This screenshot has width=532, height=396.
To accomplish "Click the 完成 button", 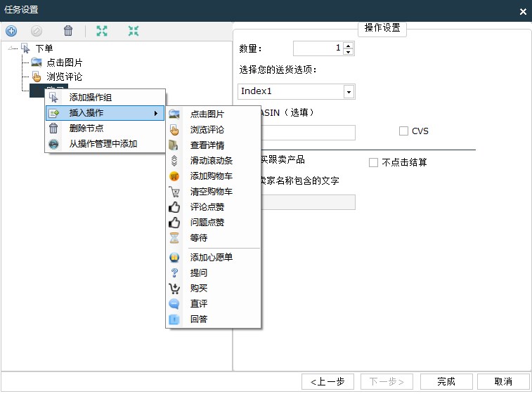I will pos(446,382).
